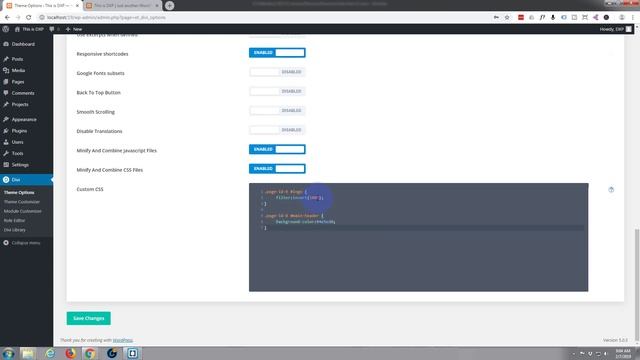Image resolution: width=640 pixels, height=360 pixels.
Task: Visit site via This is DXP home icon
Action: (29, 29)
